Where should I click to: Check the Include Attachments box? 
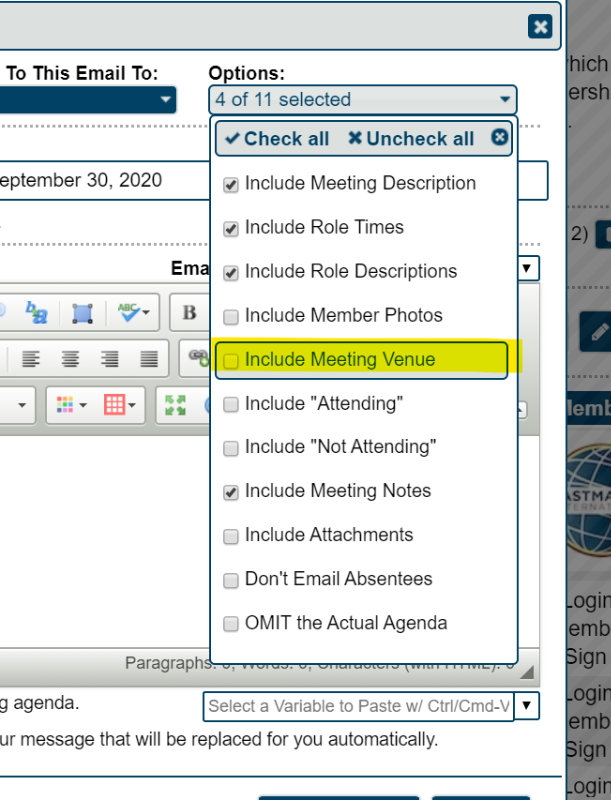tap(231, 536)
